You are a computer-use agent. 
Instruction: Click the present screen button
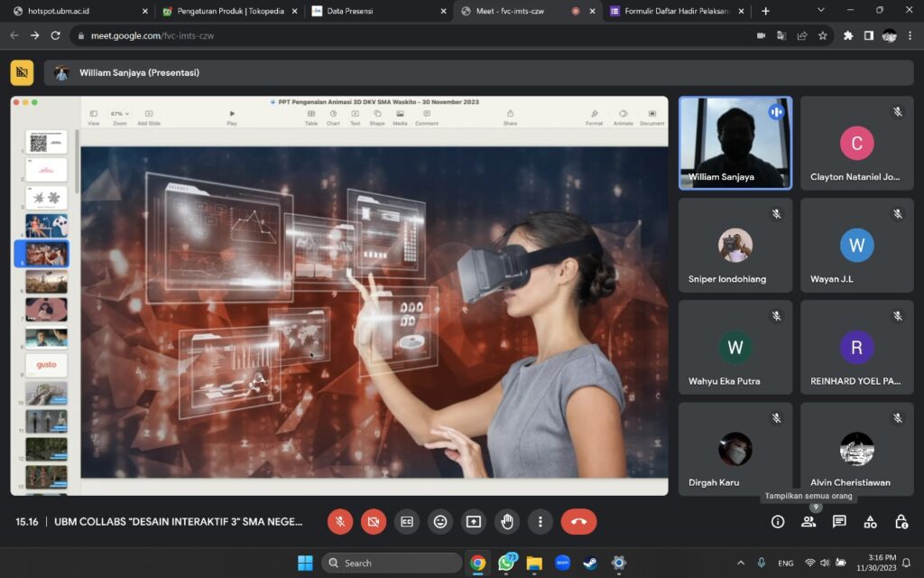[x=473, y=521]
